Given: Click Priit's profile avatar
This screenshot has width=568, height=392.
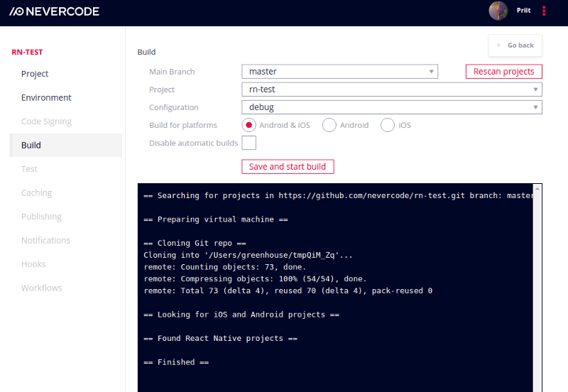Looking at the screenshot, I should point(498,11).
